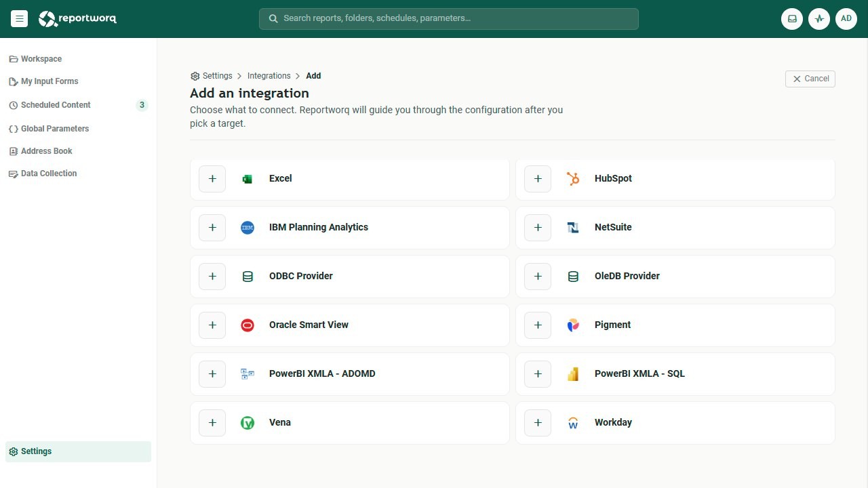Image resolution: width=868 pixels, height=488 pixels.
Task: Open Data Collection in sidebar
Action: click(79, 174)
